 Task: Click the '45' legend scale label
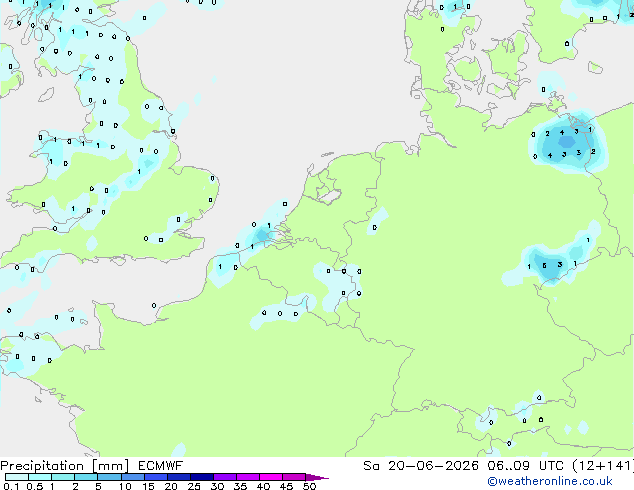click(286, 486)
